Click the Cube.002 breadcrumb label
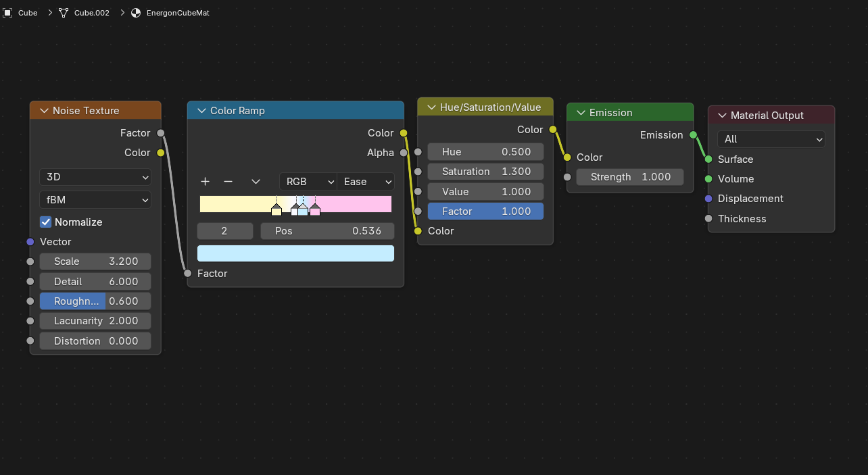 (x=92, y=13)
